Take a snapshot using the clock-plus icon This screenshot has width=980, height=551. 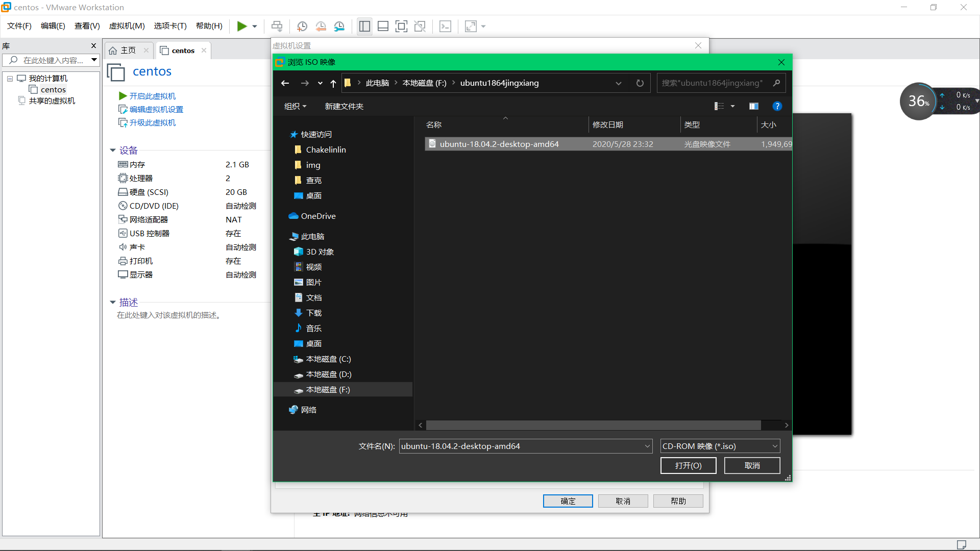tap(302, 26)
